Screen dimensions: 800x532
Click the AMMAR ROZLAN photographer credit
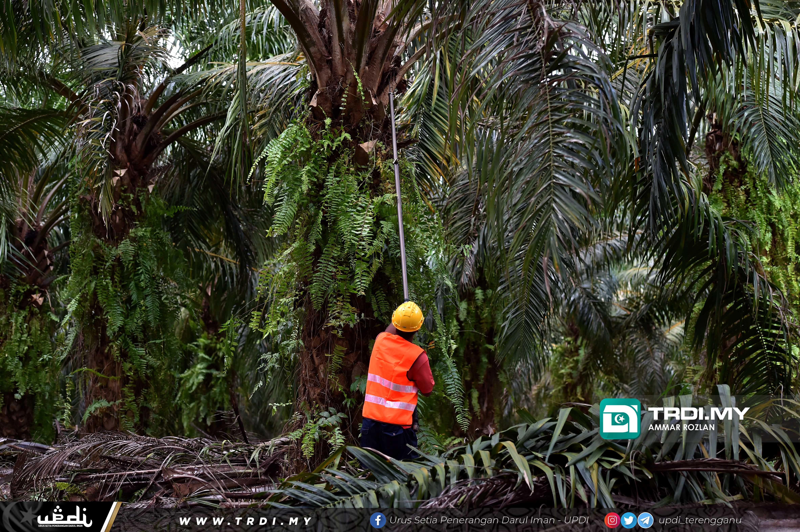[x=682, y=427]
